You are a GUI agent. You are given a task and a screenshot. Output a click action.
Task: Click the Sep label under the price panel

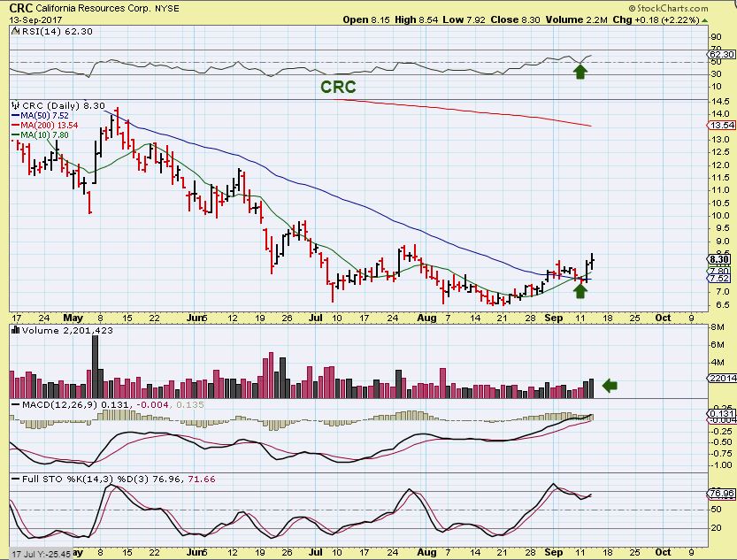click(553, 318)
